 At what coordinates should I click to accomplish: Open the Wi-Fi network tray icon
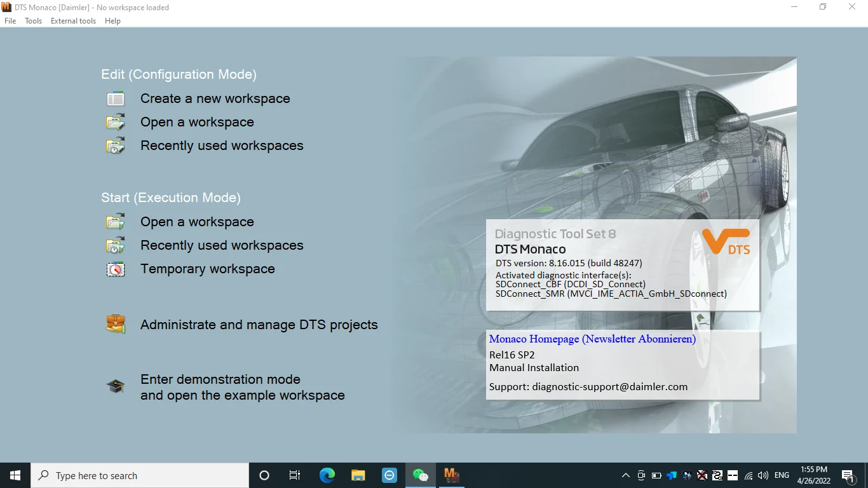[749, 475]
